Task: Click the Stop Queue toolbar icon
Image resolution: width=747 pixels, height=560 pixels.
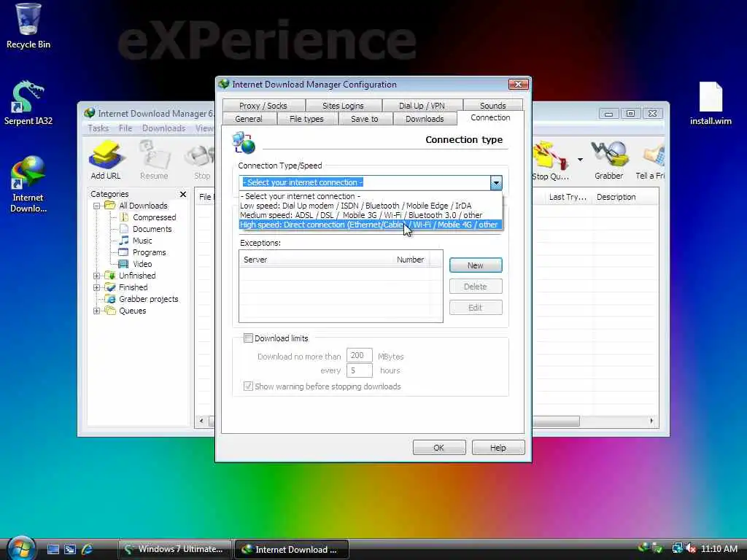Action: click(551, 160)
